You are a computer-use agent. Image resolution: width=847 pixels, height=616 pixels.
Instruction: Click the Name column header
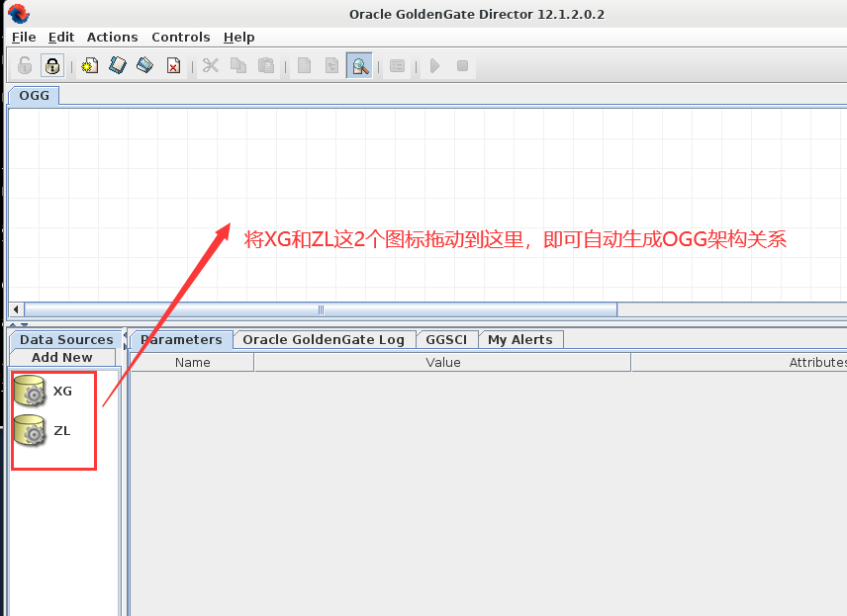coord(192,362)
